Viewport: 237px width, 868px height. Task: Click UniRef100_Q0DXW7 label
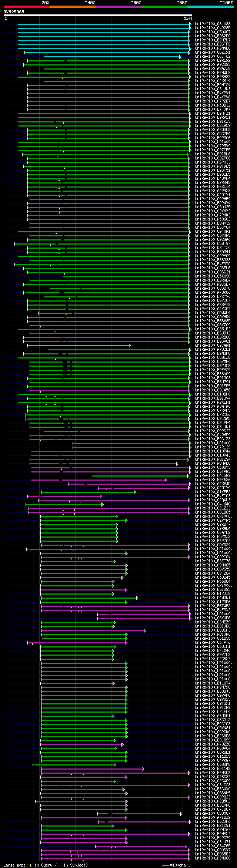213,813
